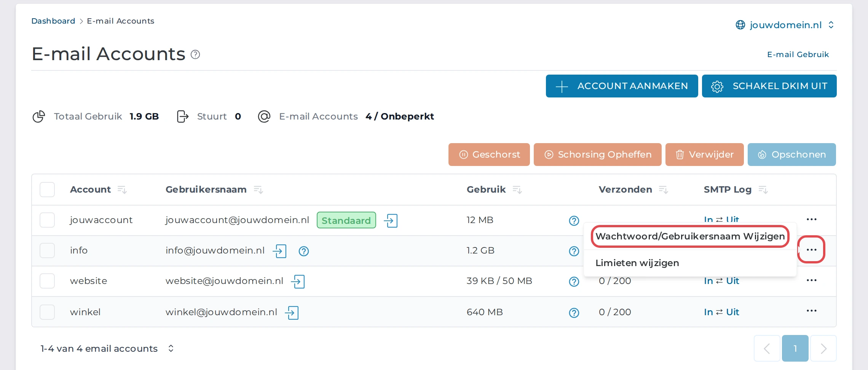Open login icon for info@jouwdomein.nl
Screen dimensions: 868x370
pos(280,251)
